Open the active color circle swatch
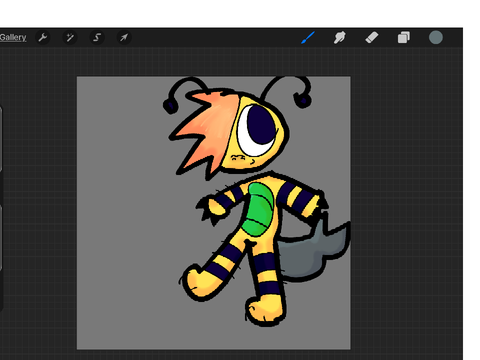The image size is (480, 360). click(x=436, y=37)
